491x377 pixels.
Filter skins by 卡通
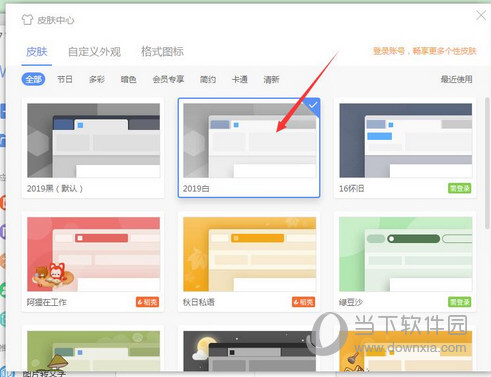[x=240, y=79]
